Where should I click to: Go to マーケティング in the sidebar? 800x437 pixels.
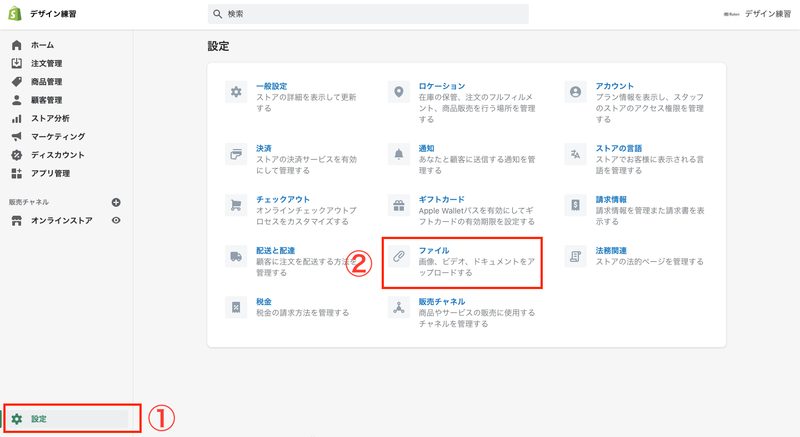pyautogui.click(x=58, y=137)
